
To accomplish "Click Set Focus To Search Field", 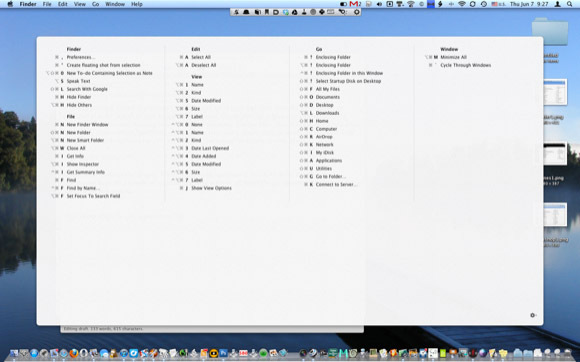I will point(93,196).
